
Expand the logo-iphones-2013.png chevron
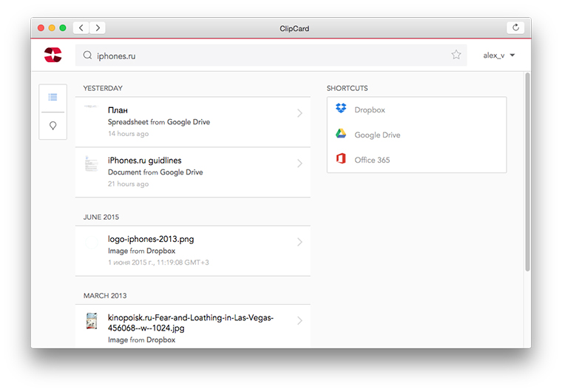(299, 242)
